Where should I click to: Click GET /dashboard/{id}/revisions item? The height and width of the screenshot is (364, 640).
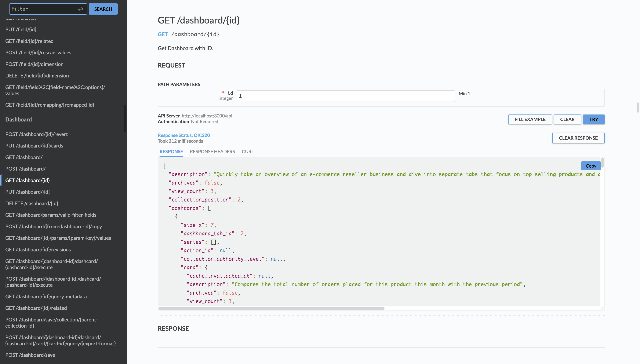38,249
